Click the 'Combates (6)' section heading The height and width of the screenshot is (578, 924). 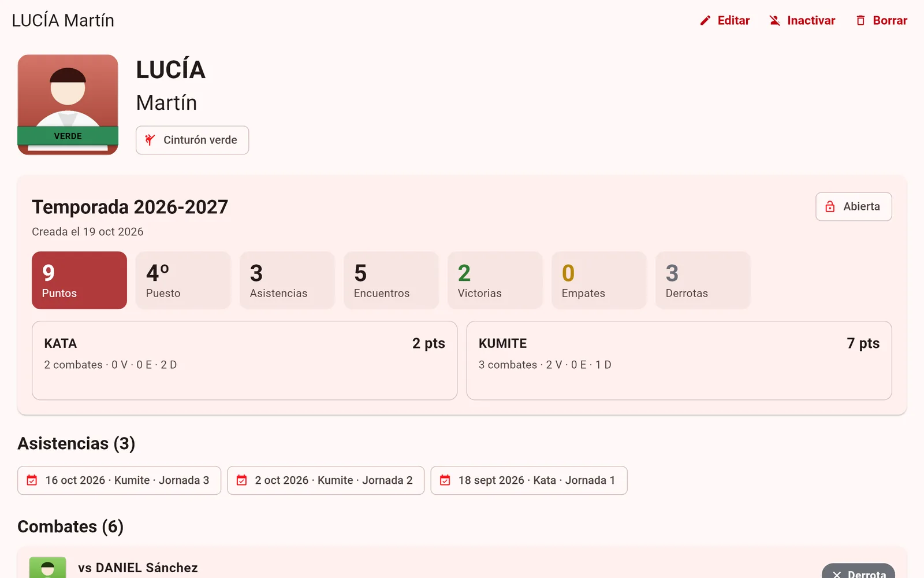(70, 527)
